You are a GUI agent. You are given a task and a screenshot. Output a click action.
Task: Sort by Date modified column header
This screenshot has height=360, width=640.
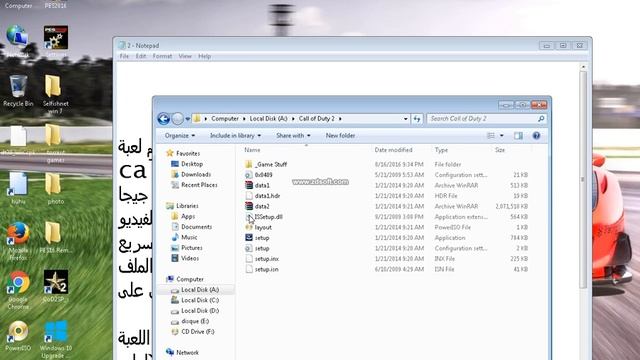393,150
